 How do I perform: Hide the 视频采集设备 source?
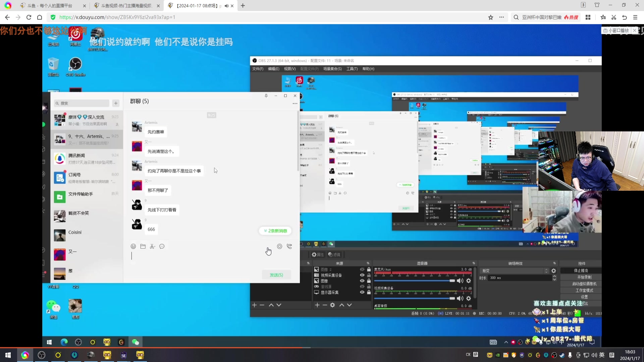tap(362, 275)
